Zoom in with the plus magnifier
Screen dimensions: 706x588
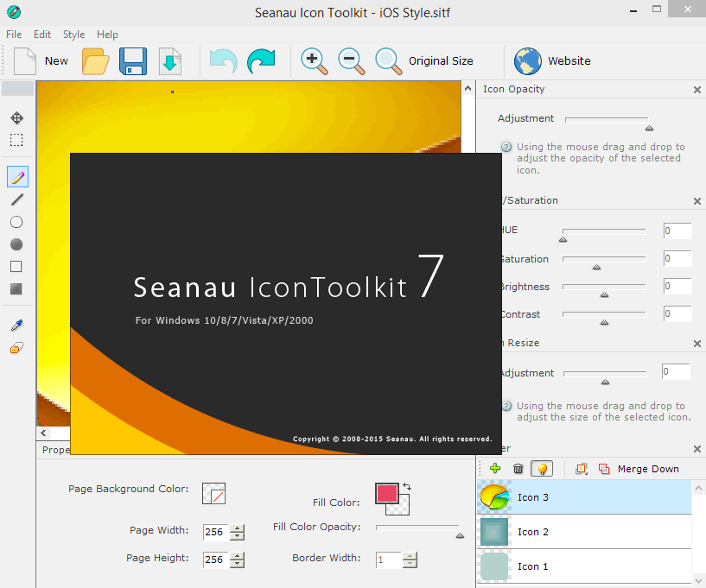point(315,60)
